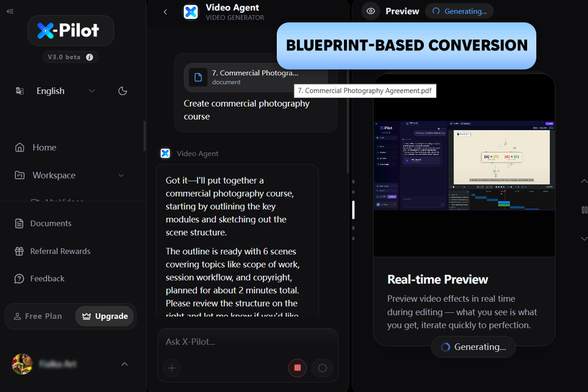Click the Video Agent header logo
Screen dimensions: 588x392
pyautogui.click(x=191, y=12)
